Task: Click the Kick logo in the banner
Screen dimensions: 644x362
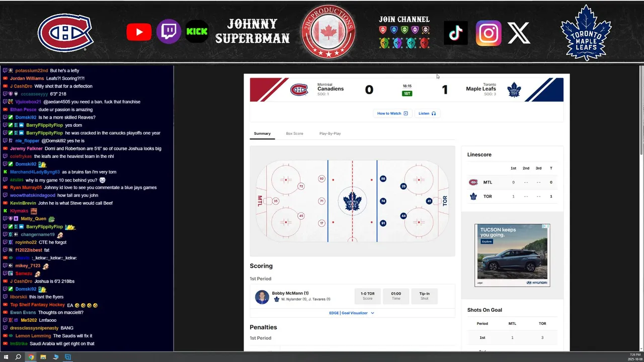Action: pyautogui.click(x=197, y=32)
